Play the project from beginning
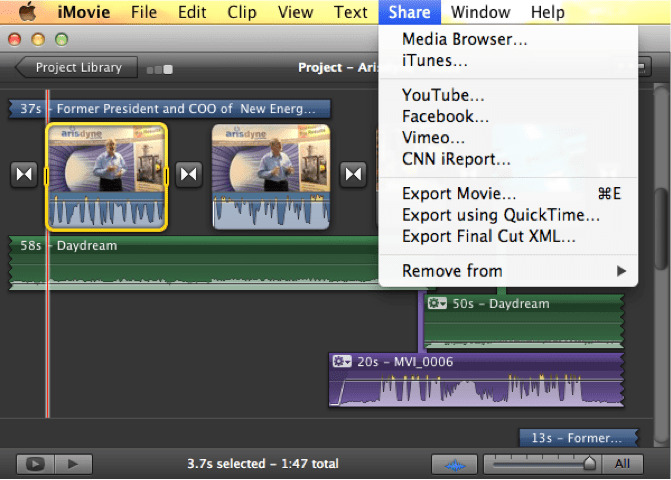671x480 pixels. 73,464
